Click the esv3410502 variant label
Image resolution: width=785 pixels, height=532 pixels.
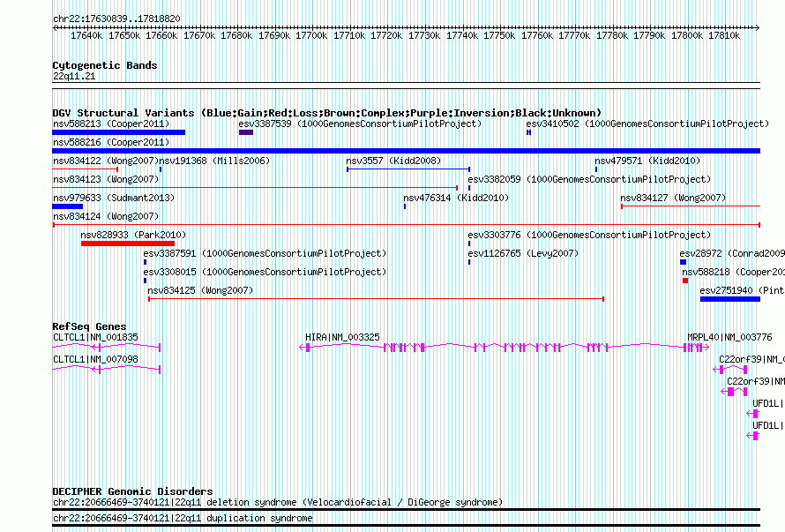click(x=647, y=124)
